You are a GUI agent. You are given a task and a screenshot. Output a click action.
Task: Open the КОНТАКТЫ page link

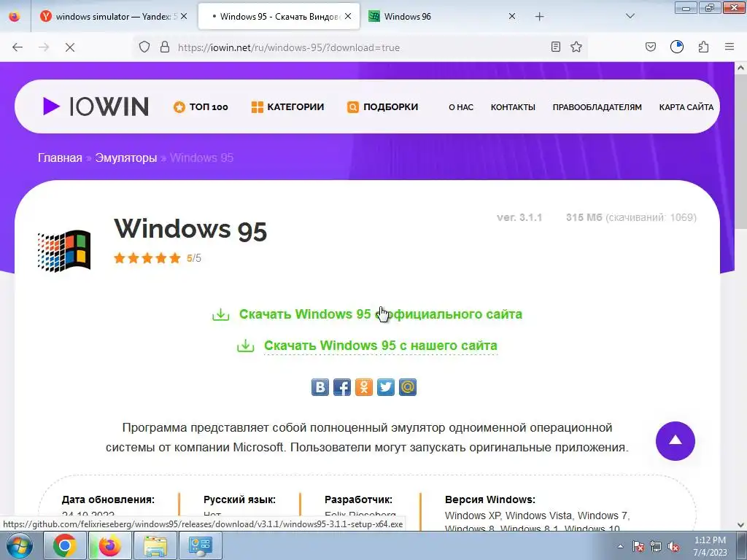pyautogui.click(x=513, y=107)
